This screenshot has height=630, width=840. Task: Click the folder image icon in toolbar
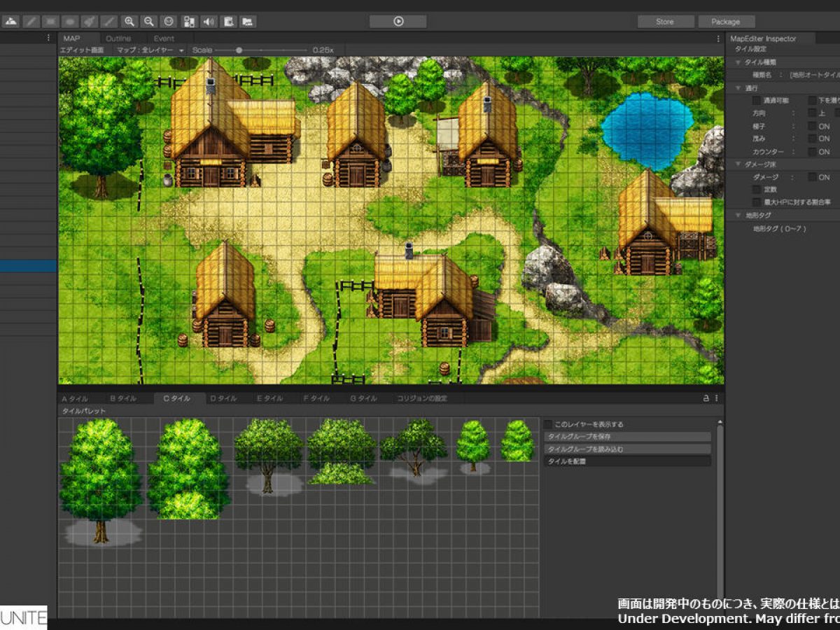pyautogui.click(x=248, y=22)
